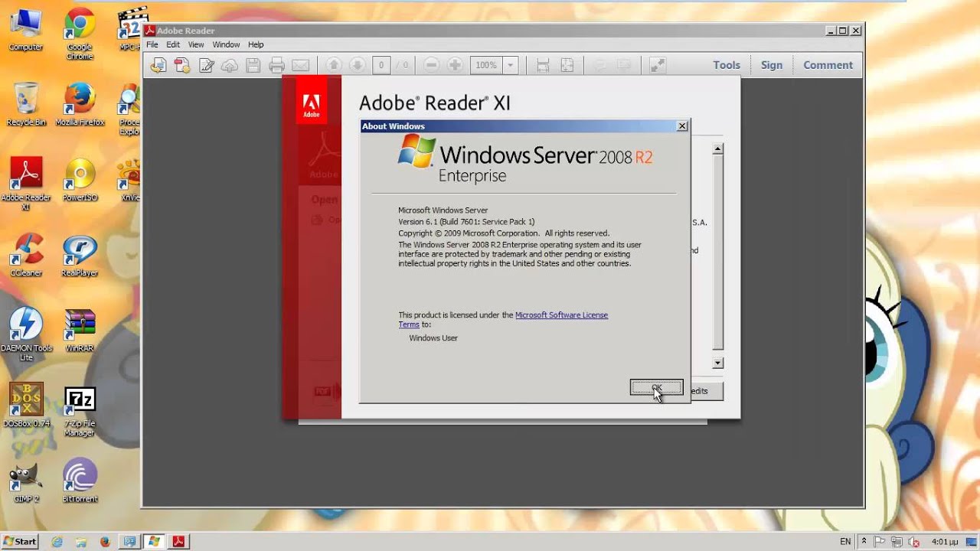Click the Computer desktop icon

[26, 31]
